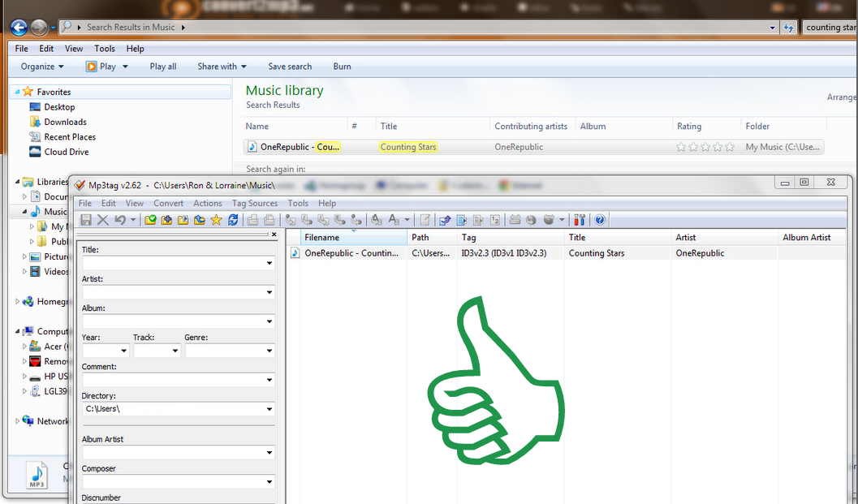Click the Actions icon with letter A and gears
The height and width of the screenshot is (504, 858).
[x=377, y=220]
